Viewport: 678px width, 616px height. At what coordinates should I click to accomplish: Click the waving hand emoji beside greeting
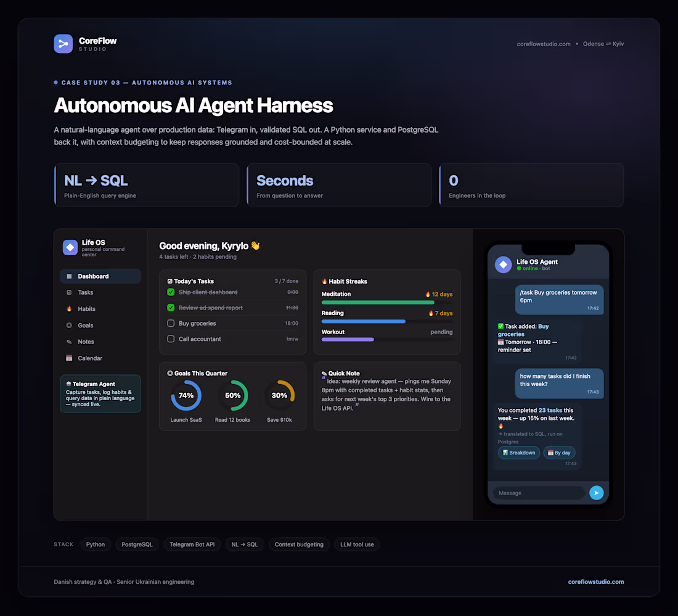(x=255, y=245)
